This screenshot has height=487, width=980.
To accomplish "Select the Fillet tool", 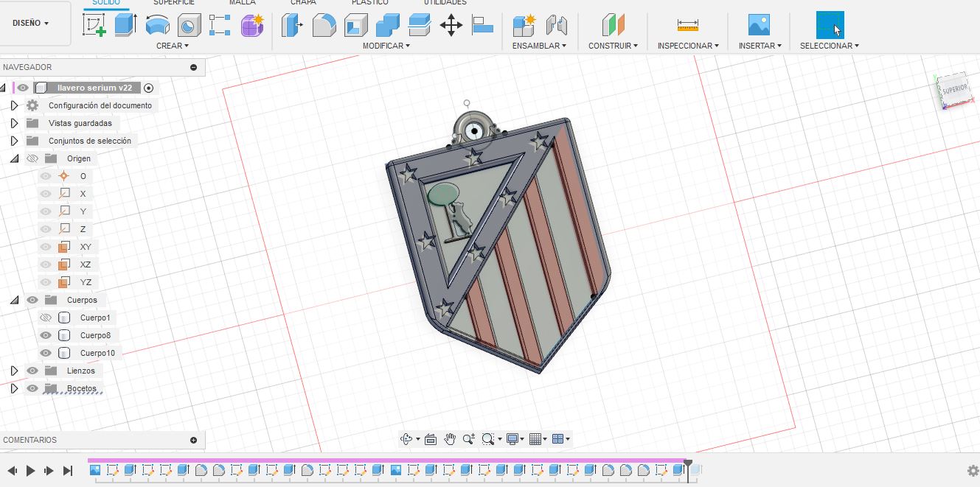I will click(324, 26).
